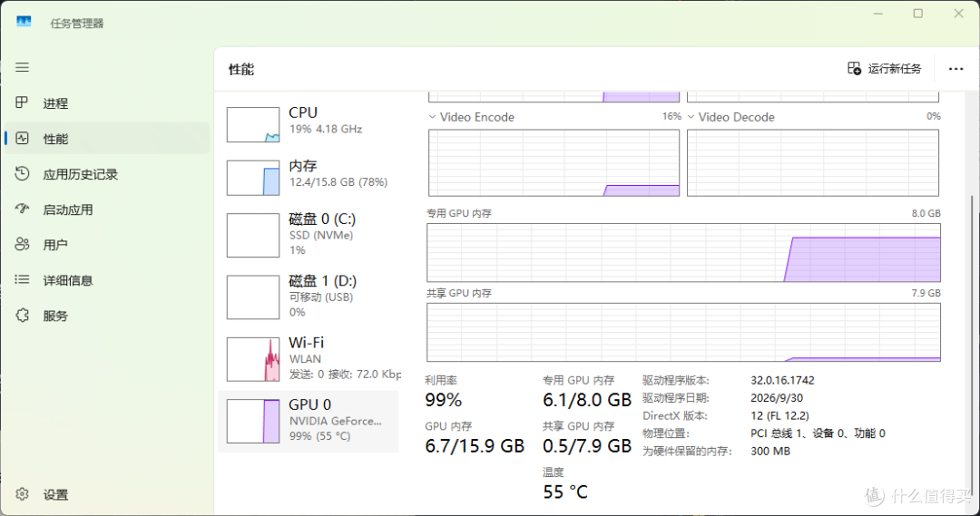The image size is (980, 516).
Task: Click the 服务 puzzle icon
Action: pyautogui.click(x=22, y=316)
